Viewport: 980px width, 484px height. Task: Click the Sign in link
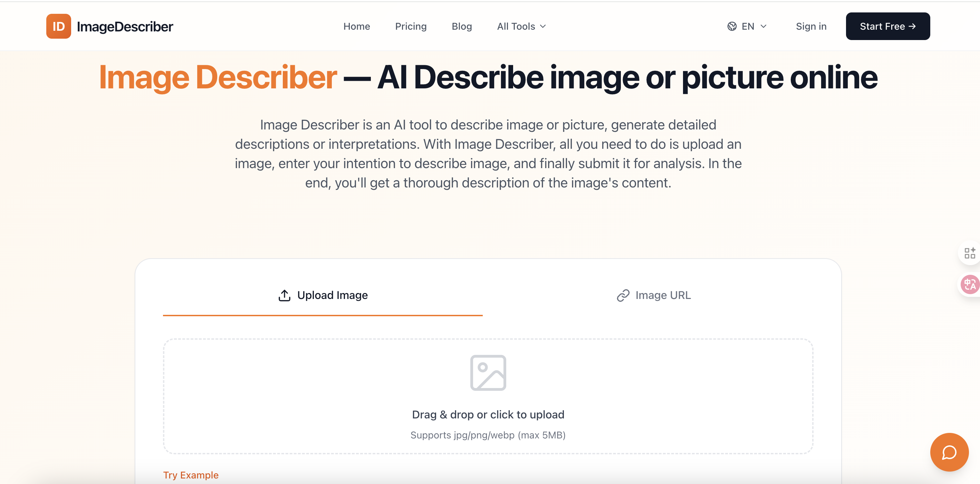tap(811, 26)
